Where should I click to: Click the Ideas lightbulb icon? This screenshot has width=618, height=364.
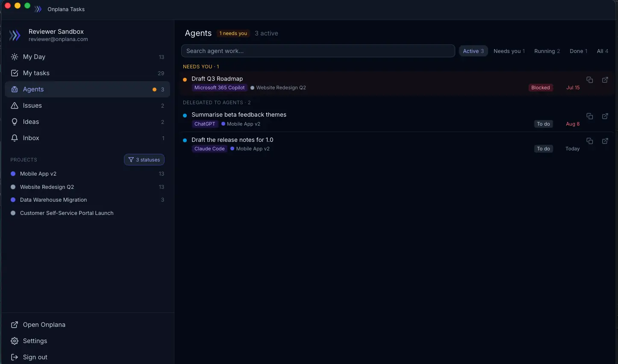[15, 122]
